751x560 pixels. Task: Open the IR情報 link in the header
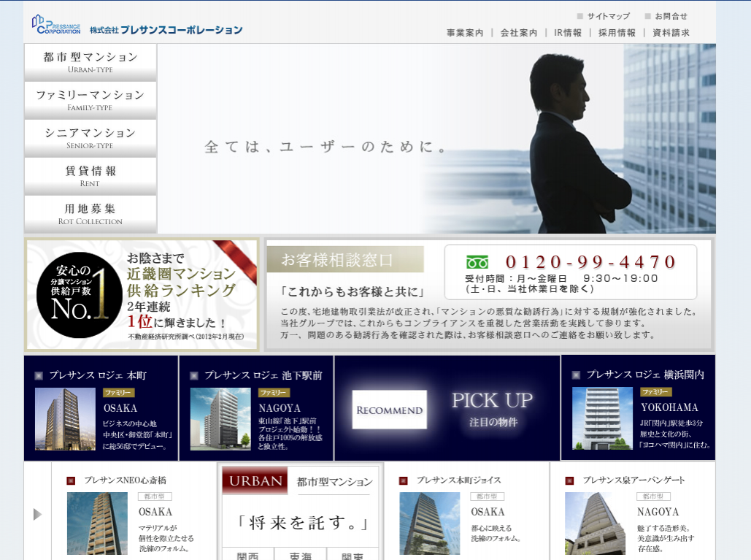click(568, 33)
